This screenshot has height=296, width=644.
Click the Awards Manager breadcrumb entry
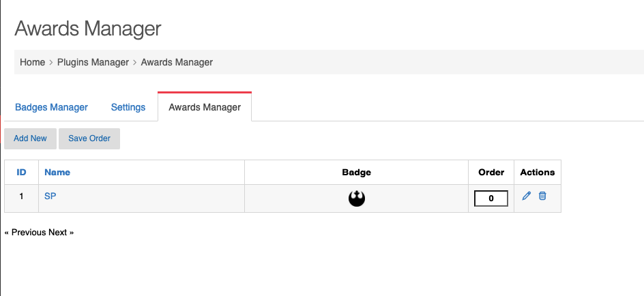click(x=177, y=62)
